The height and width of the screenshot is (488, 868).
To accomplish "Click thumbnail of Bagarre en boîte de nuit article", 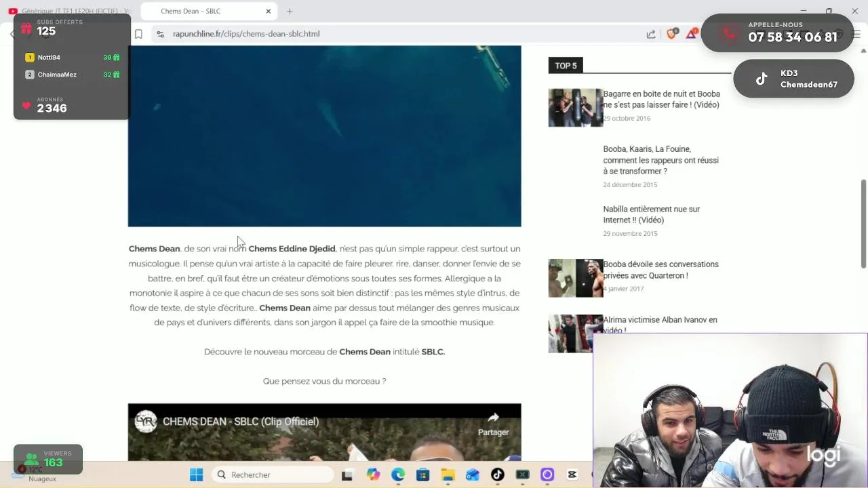I will click(575, 108).
